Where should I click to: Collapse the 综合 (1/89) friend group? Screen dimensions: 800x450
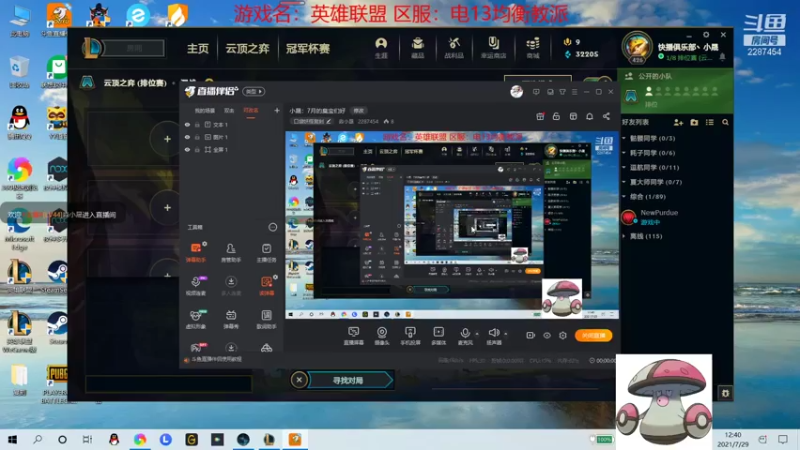click(x=624, y=196)
